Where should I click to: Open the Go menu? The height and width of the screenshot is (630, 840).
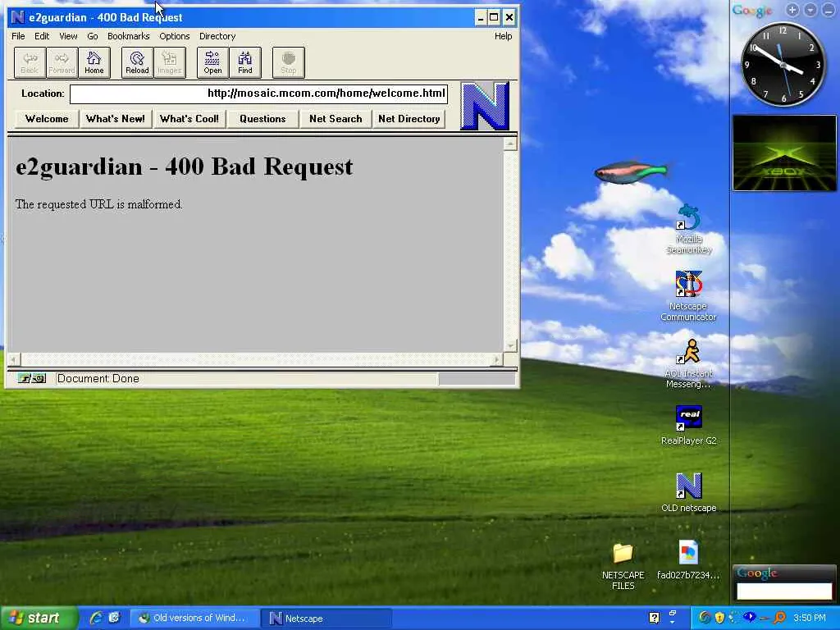coord(92,36)
